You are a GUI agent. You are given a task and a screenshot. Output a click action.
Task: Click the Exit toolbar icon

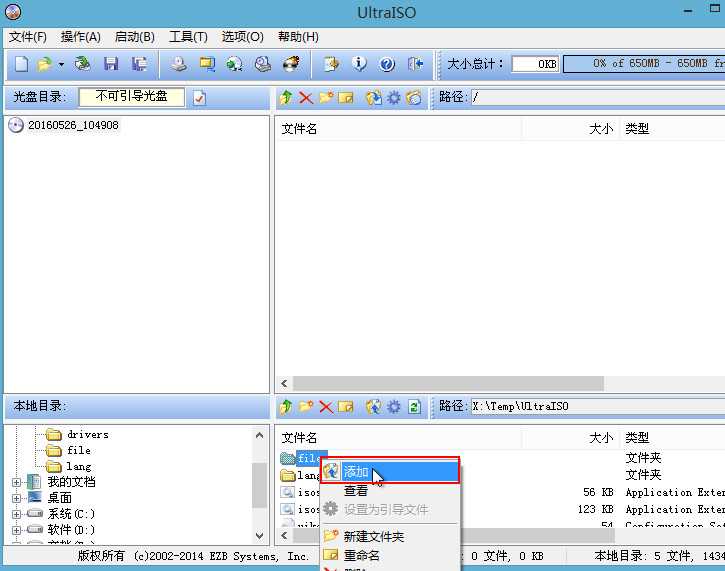click(x=415, y=64)
